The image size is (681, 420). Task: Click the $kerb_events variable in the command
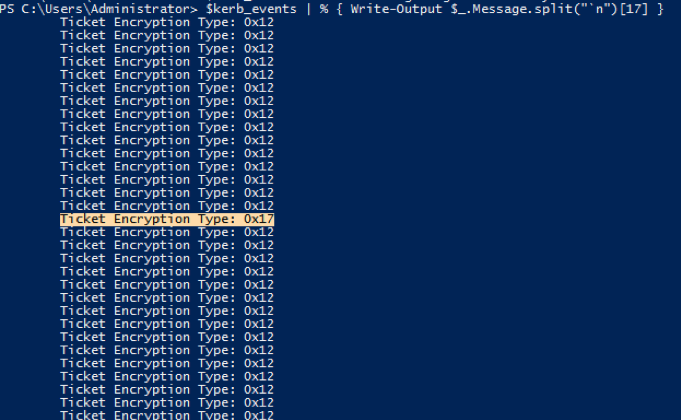pyautogui.click(x=251, y=9)
